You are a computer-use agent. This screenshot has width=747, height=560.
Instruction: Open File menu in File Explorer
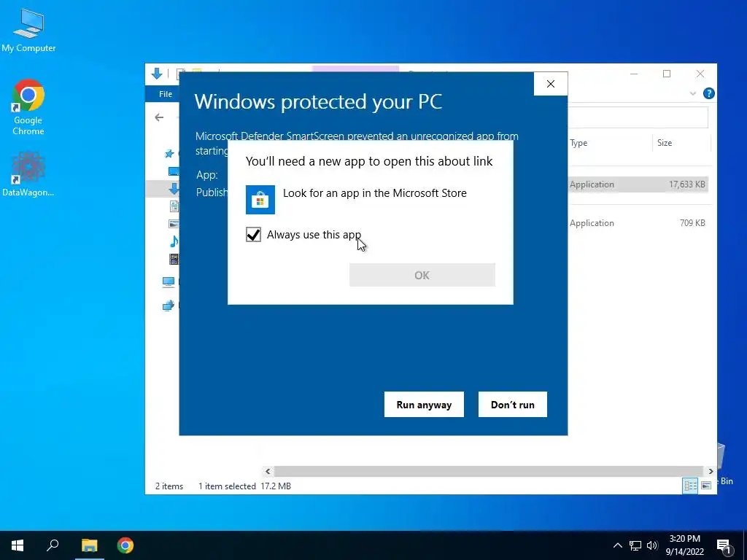click(x=166, y=94)
